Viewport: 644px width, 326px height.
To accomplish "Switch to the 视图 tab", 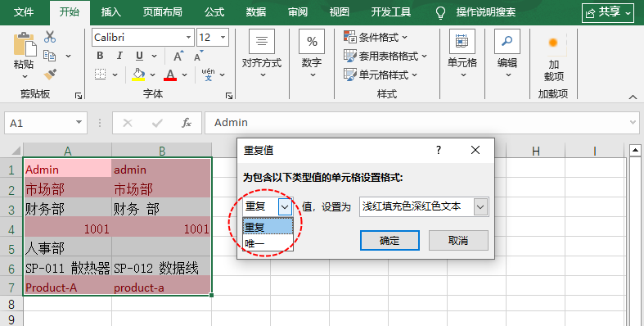I will (340, 12).
